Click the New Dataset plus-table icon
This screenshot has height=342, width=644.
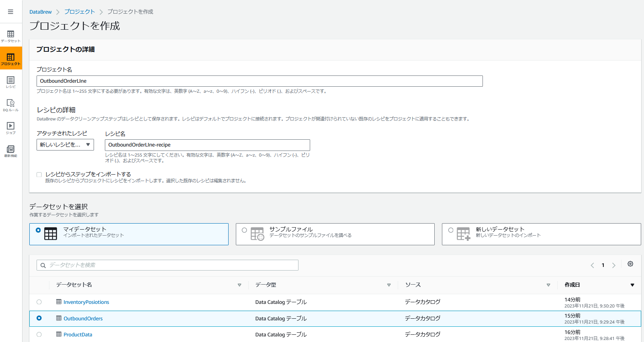click(x=464, y=234)
